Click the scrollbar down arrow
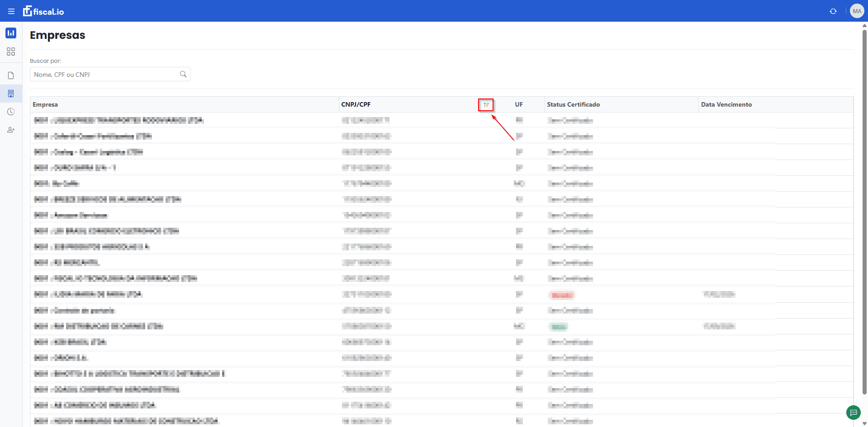The width and height of the screenshot is (868, 427). tap(864, 424)
